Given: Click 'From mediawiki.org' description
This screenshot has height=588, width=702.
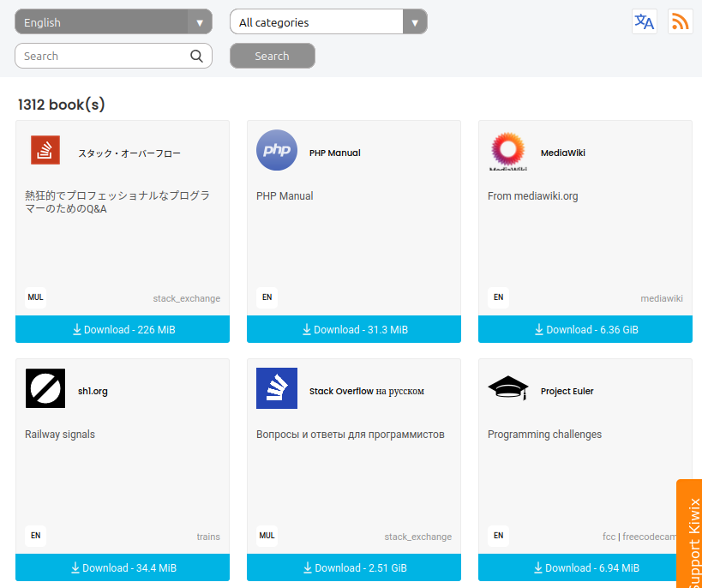Looking at the screenshot, I should coord(533,196).
